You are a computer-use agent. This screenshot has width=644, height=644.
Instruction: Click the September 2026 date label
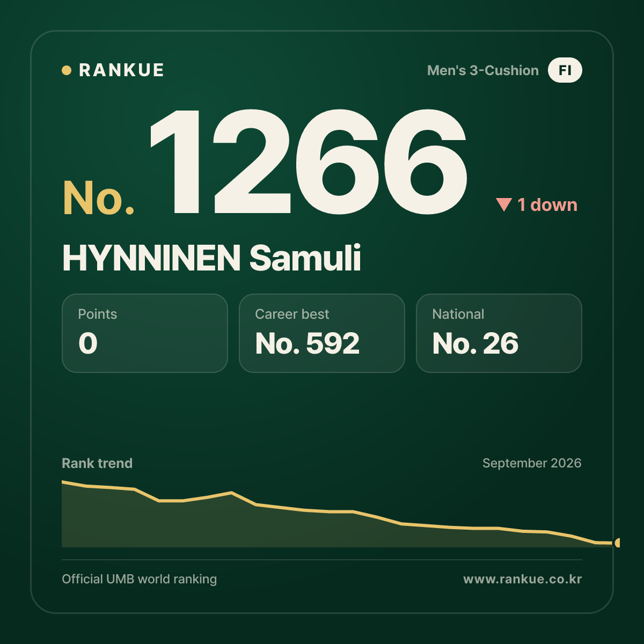coord(532,463)
